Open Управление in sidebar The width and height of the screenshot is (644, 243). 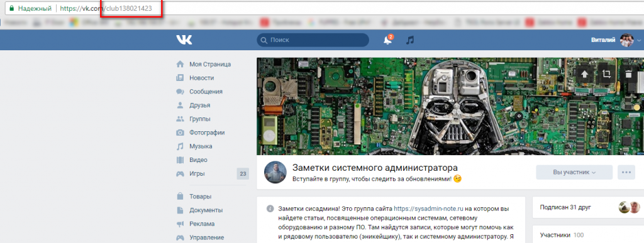206,237
